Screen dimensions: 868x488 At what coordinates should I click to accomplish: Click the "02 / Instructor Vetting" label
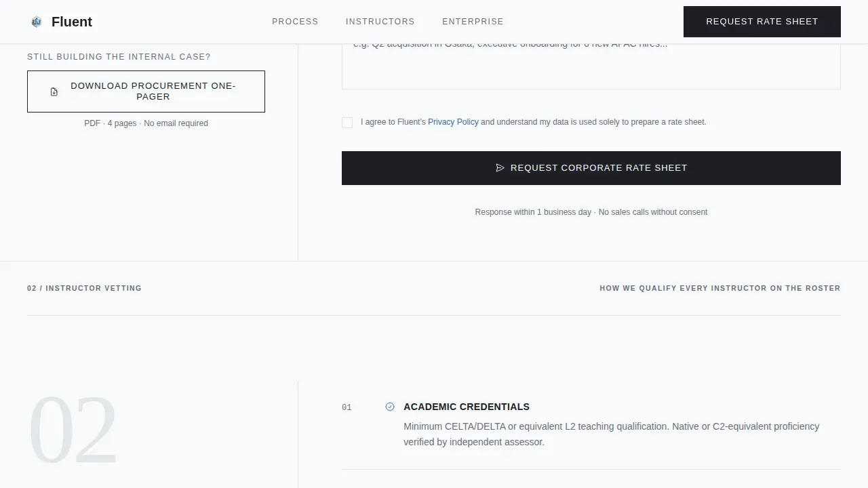click(x=84, y=288)
